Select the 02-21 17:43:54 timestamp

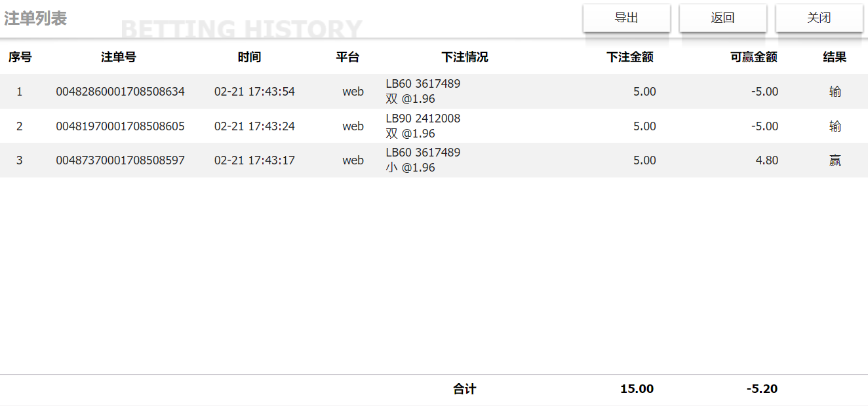tap(254, 92)
